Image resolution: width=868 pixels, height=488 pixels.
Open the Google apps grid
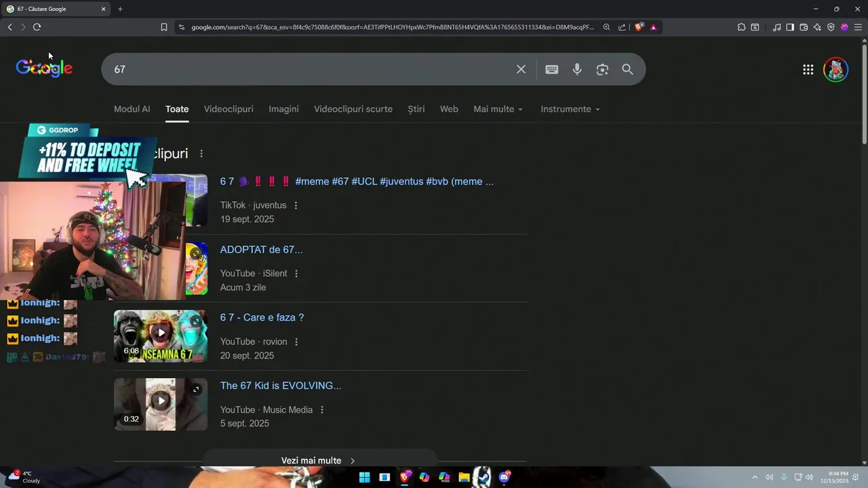tap(808, 69)
